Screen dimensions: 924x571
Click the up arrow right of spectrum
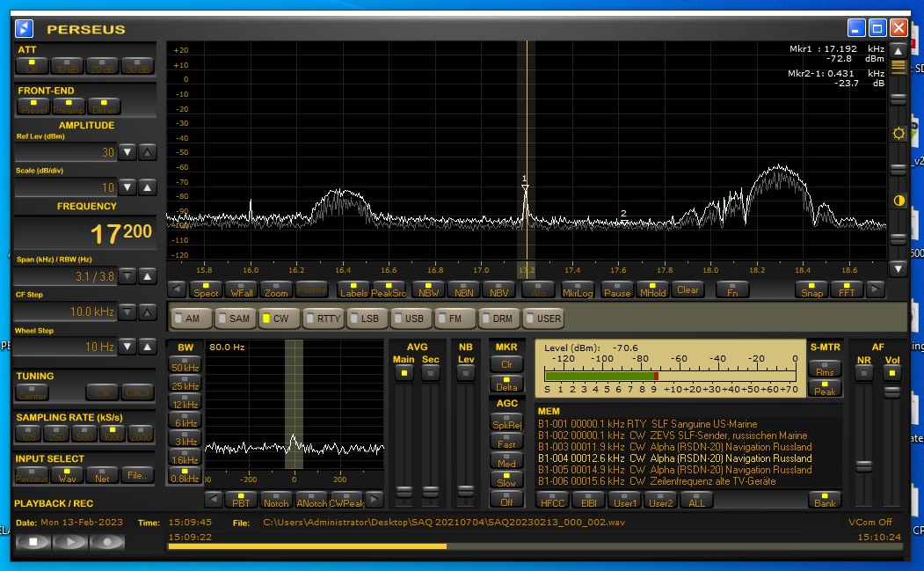899,51
